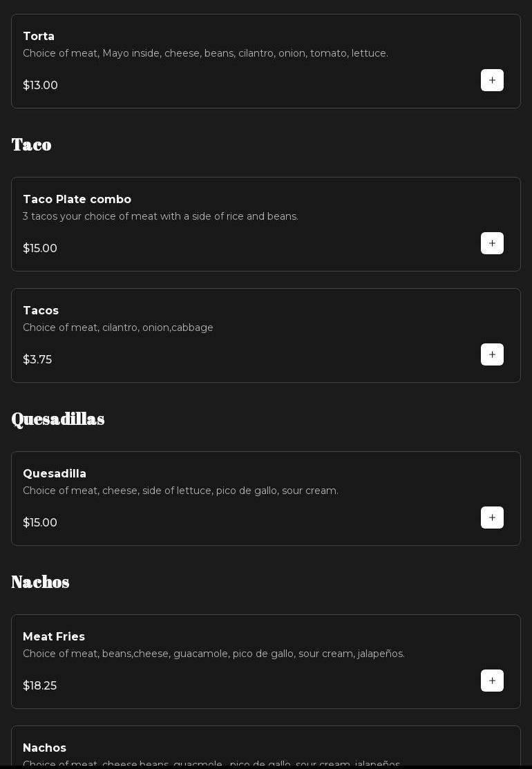This screenshot has height=769, width=532.
Task: Click the Quesadilla item name in card
Action: [x=55, y=474]
